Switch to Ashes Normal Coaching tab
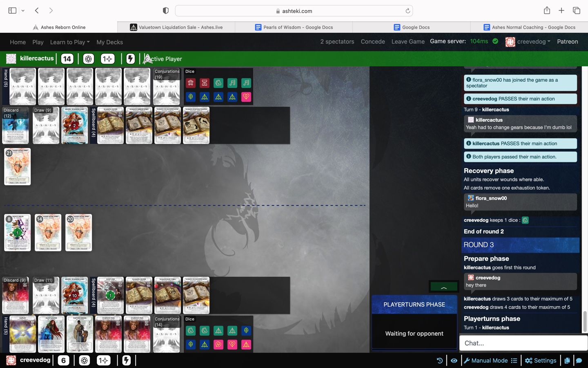Viewport: 588px width, 368px height. 529,27
